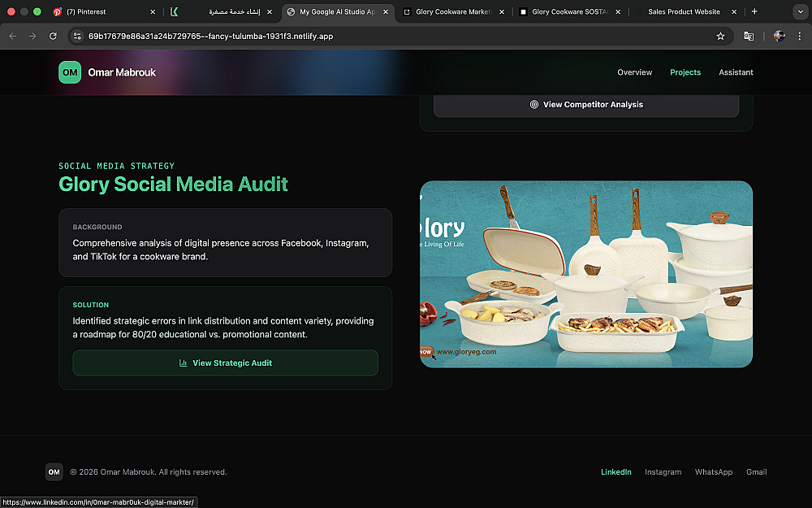Switch to Glory Cookware Marketing tab

[x=453, y=12]
